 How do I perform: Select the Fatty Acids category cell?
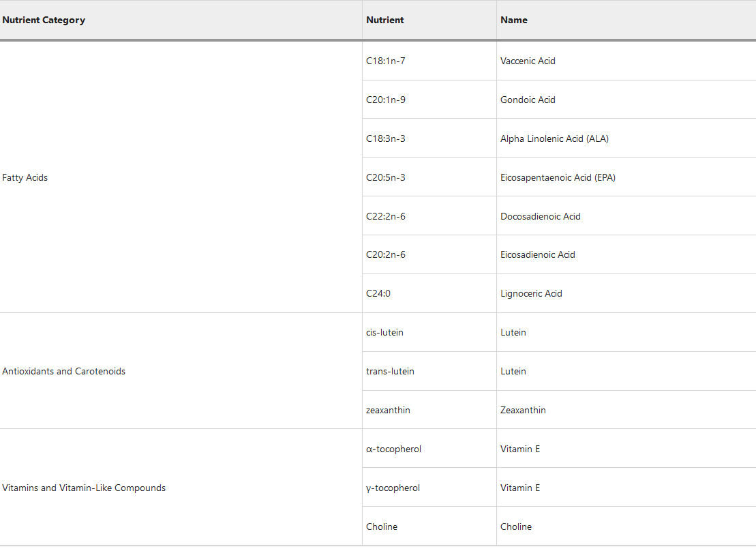tap(181, 177)
